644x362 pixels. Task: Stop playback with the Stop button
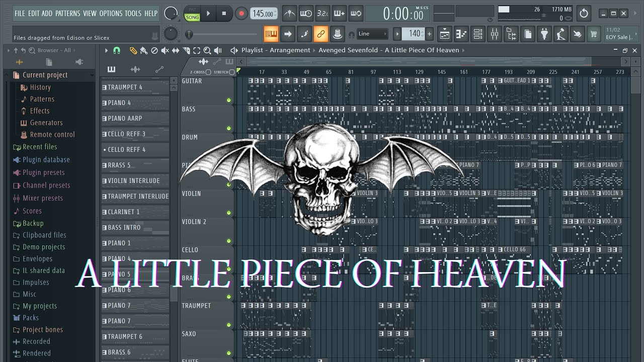point(224,14)
